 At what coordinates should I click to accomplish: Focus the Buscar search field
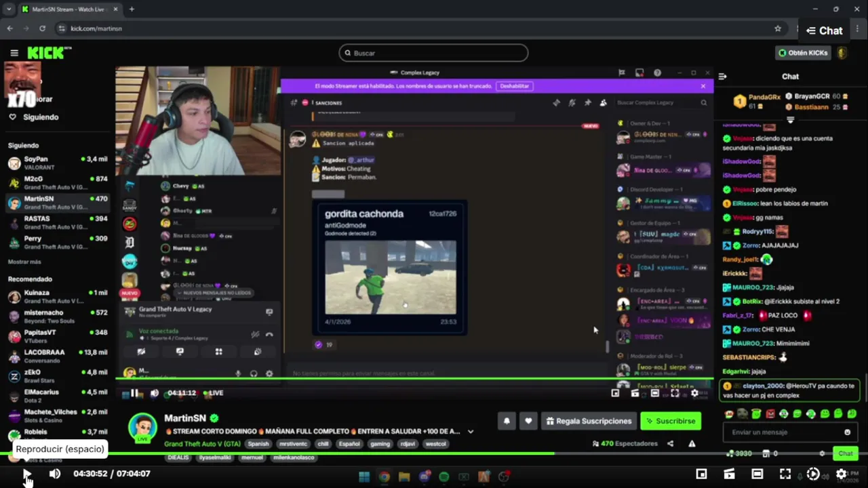click(433, 53)
